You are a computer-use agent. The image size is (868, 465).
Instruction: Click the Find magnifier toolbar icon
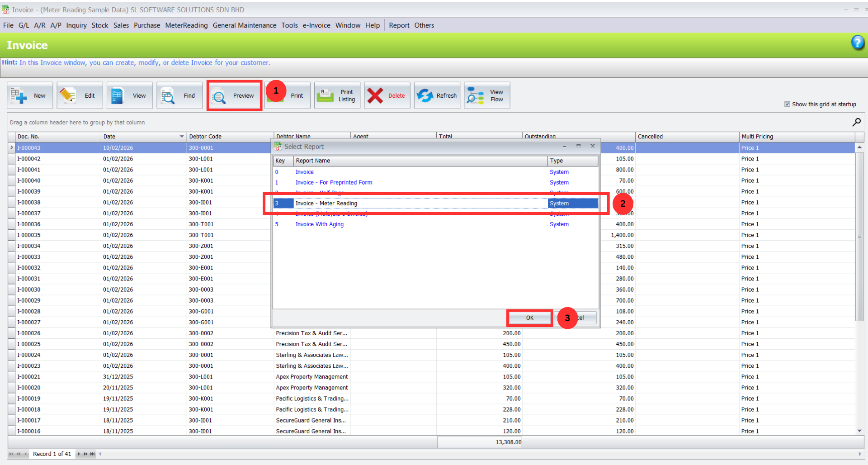[x=168, y=96]
